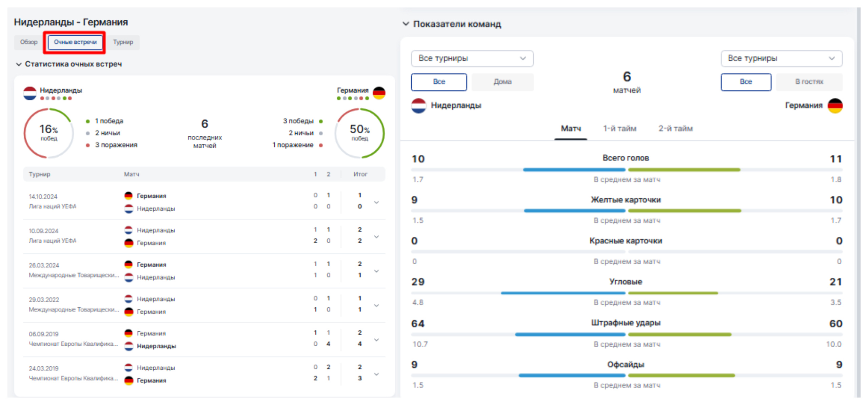Click Netherlands flag in 24.03.2019 match

coord(129,368)
